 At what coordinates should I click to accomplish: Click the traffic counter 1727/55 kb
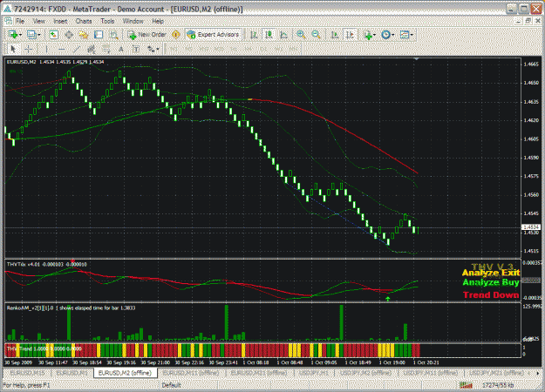(x=498, y=385)
